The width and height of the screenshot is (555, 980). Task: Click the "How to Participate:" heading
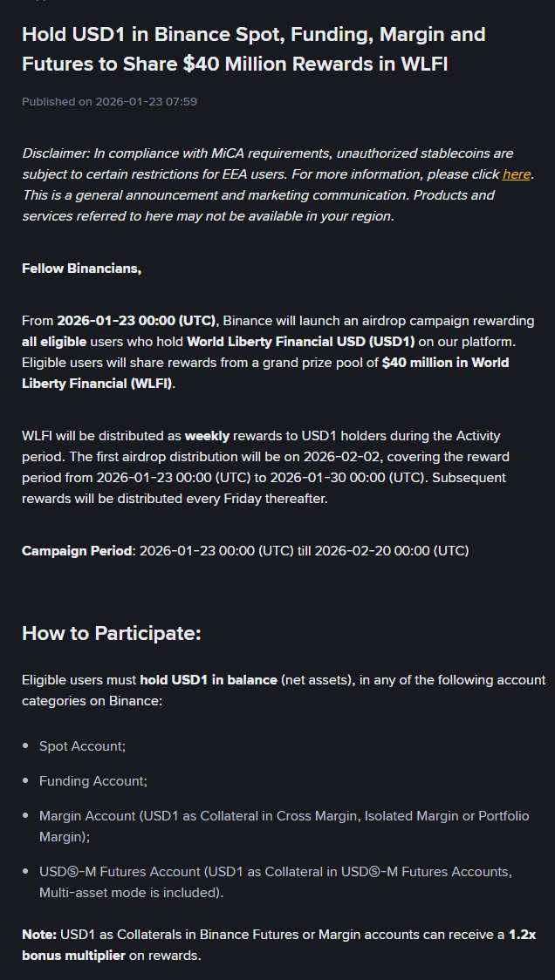coord(111,633)
